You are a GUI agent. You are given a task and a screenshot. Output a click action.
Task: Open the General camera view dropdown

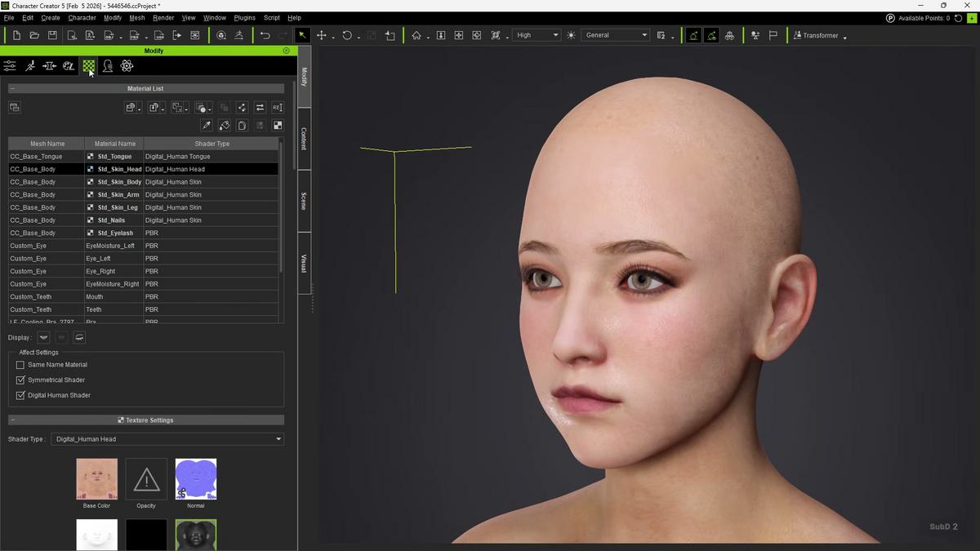pos(615,35)
